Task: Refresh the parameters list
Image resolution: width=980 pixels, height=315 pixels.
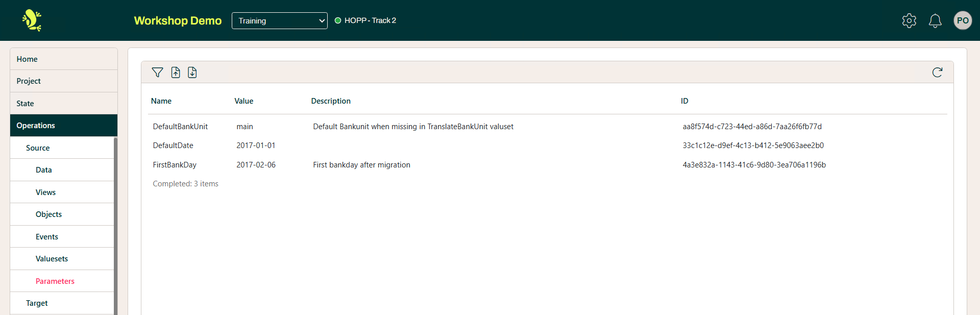Action: coord(937,72)
